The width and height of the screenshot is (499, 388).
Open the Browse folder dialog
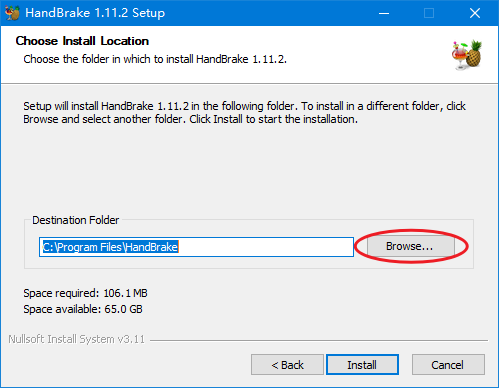pos(411,246)
